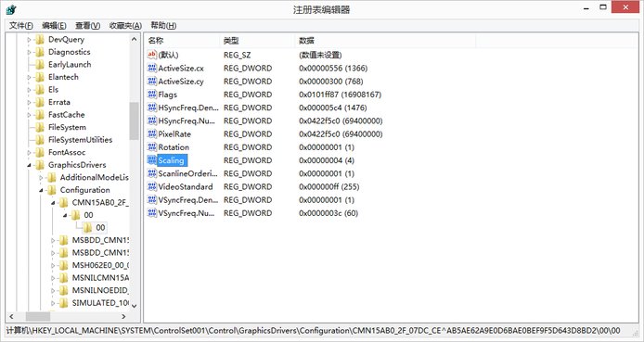This screenshot has width=644, height=342.
Task: Select the MSNILCMN15A key
Action: click(x=100, y=278)
